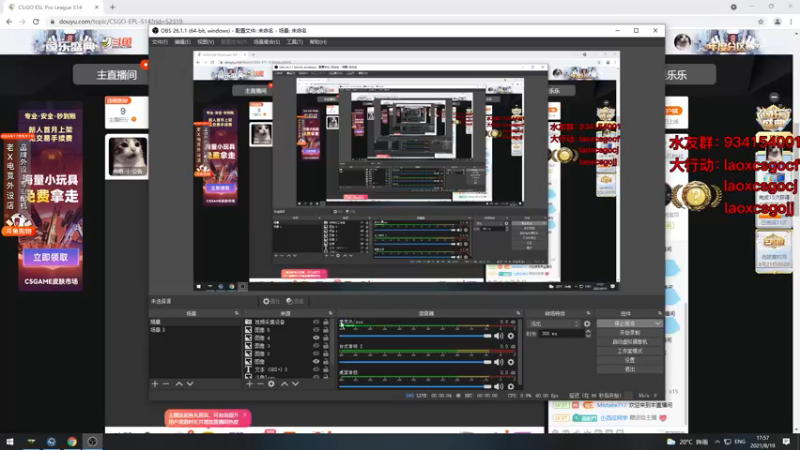Enable 工作室模式 studio mode button
Viewport: 800px width, 450px height.
coord(630,351)
